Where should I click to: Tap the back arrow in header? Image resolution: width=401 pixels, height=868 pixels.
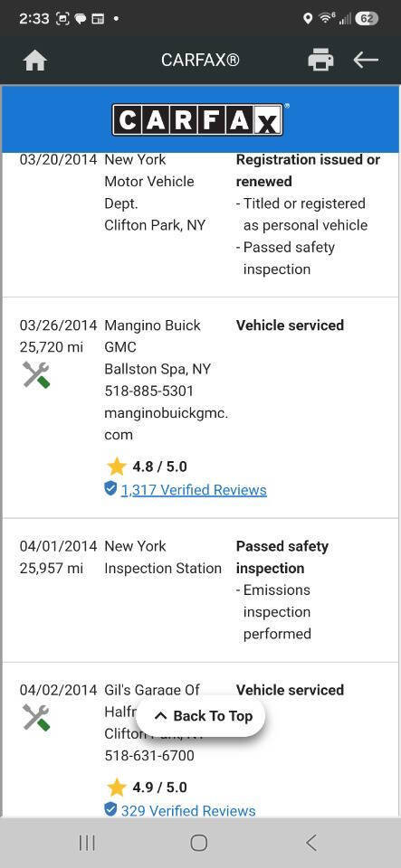pos(366,60)
